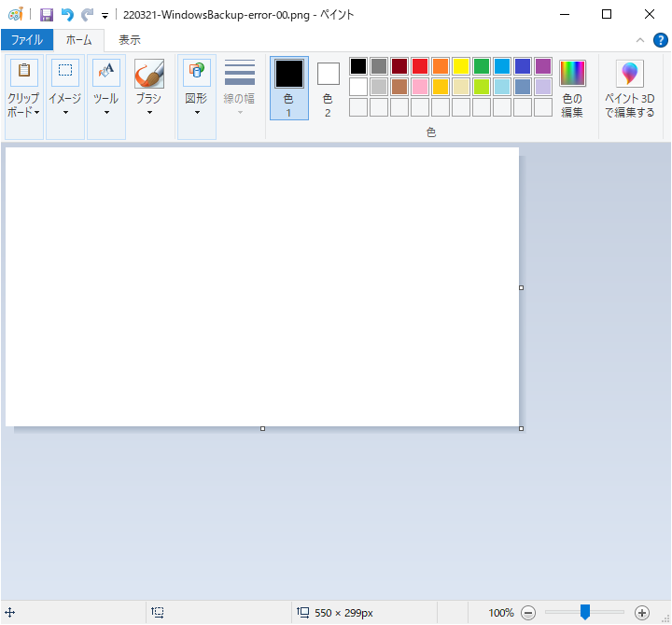Open 色の編集 color editor
The width and height of the screenshot is (672, 625).
tap(572, 89)
